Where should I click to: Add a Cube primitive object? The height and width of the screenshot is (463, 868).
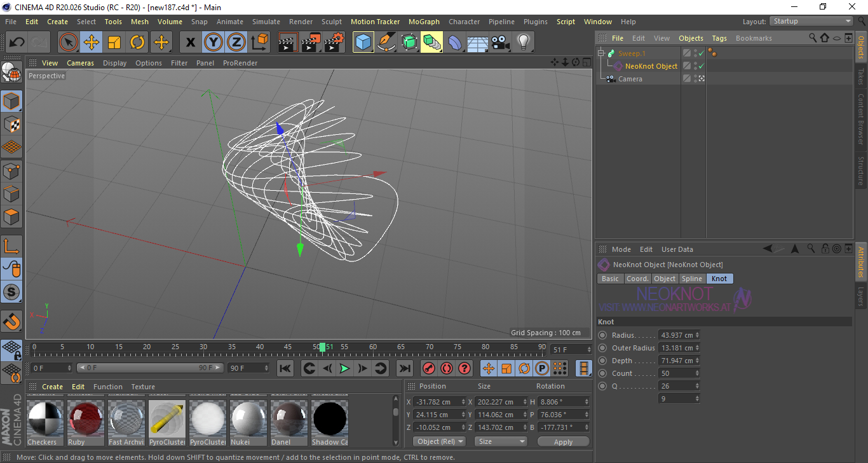point(363,43)
